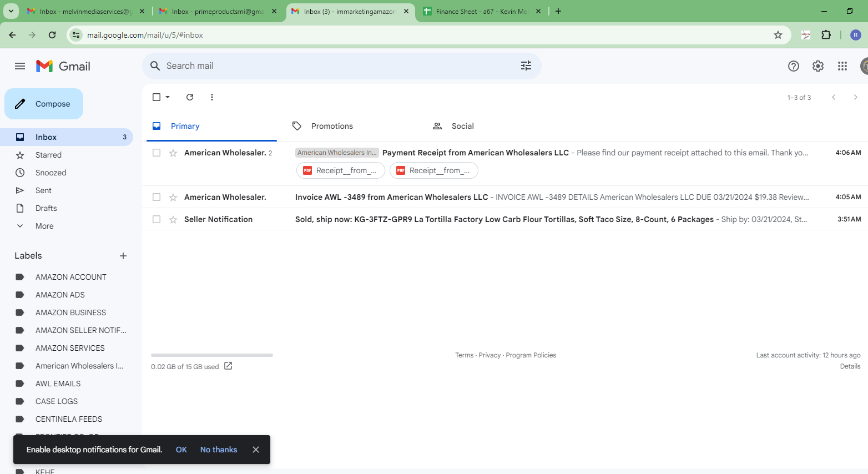Open a new browser tab

[558, 11]
